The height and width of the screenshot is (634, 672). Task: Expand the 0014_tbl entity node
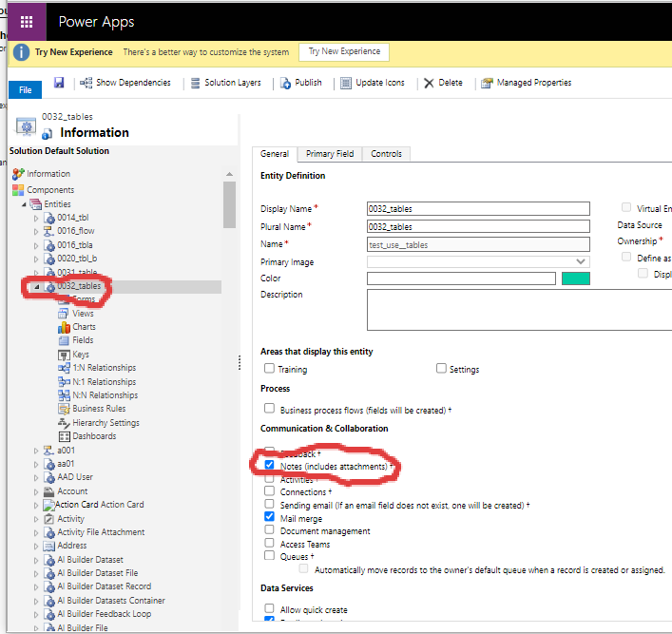click(37, 218)
